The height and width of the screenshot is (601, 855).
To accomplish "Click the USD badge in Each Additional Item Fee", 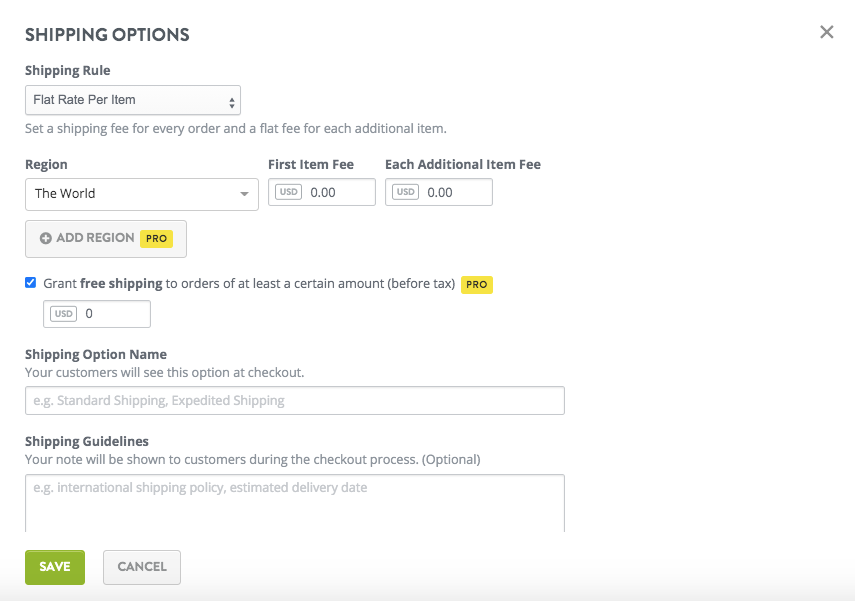I will click(x=405, y=191).
